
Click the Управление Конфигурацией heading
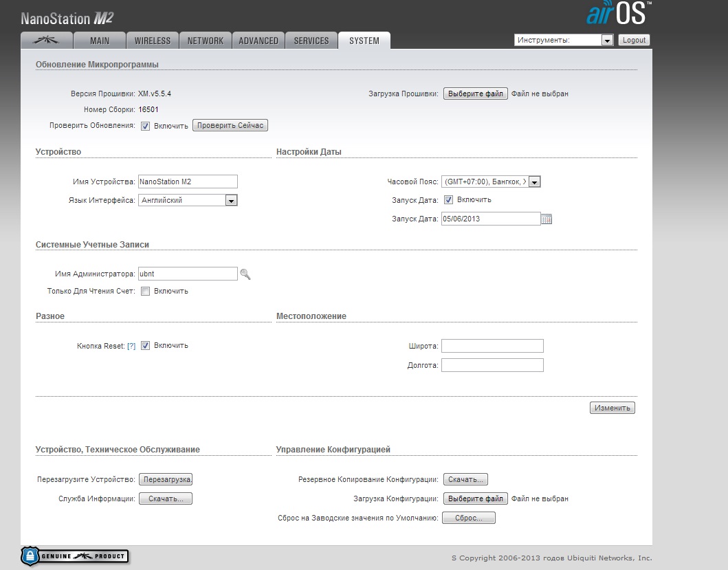point(333,450)
